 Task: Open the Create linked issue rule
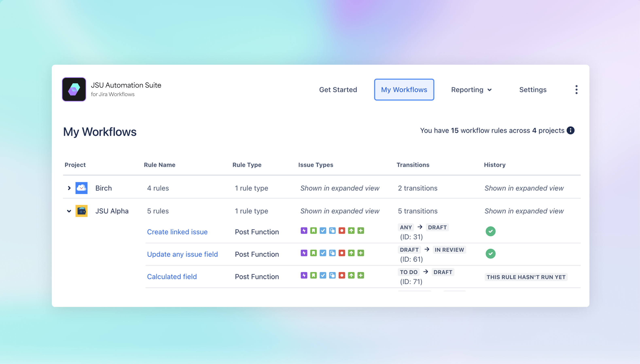coord(177,232)
